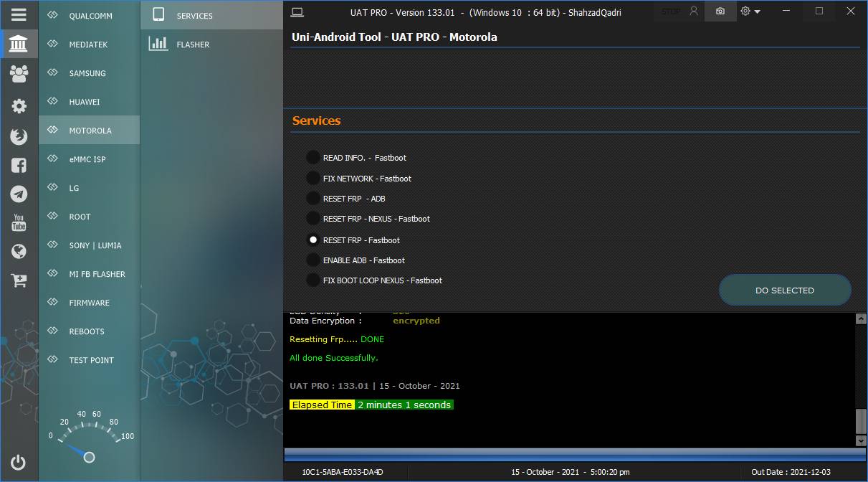This screenshot has width=868, height=482.
Task: Open the HUAWEI section
Action: [x=89, y=101]
